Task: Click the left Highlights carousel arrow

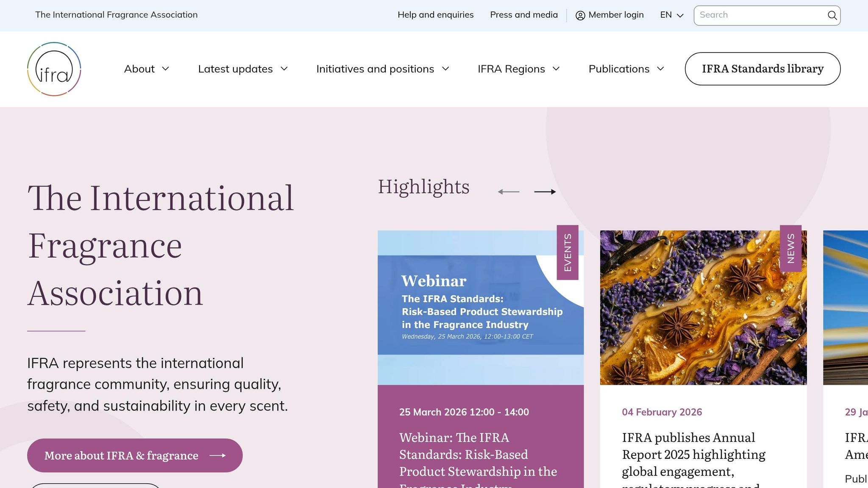Action: click(x=509, y=191)
